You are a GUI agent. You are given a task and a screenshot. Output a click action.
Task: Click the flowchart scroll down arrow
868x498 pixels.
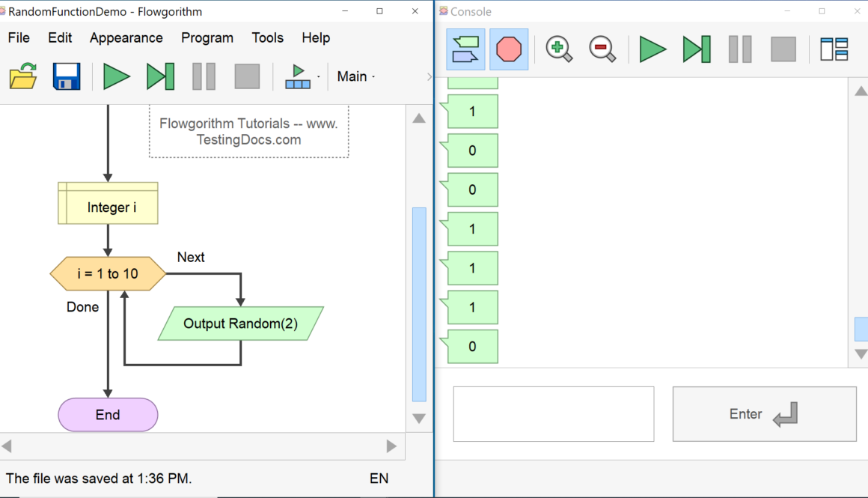419,418
